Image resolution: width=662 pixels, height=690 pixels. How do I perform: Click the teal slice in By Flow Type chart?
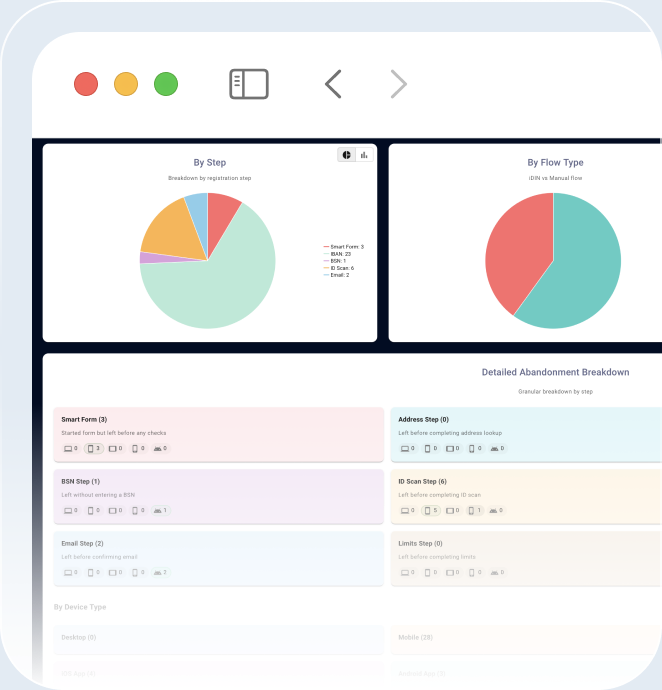[x=581, y=268]
